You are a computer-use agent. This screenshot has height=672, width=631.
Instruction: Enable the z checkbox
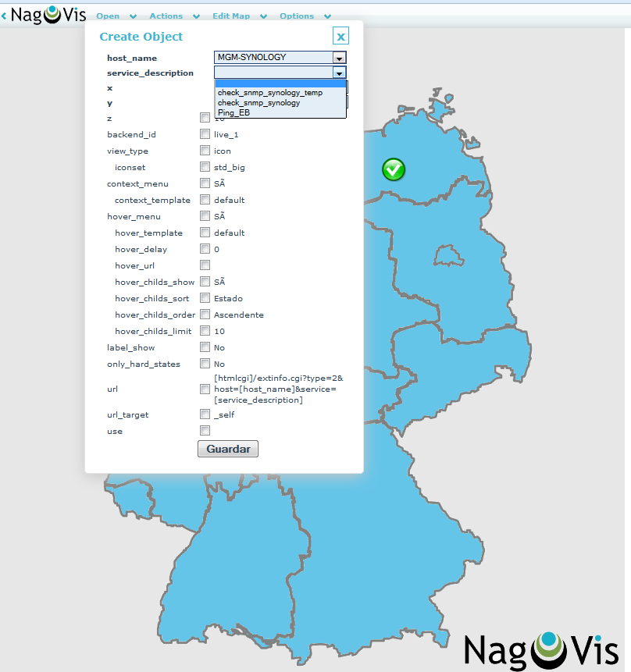coord(205,117)
